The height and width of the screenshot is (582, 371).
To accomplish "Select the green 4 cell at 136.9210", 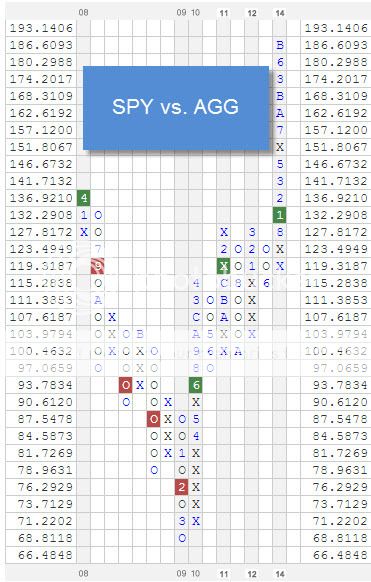I will [84, 198].
